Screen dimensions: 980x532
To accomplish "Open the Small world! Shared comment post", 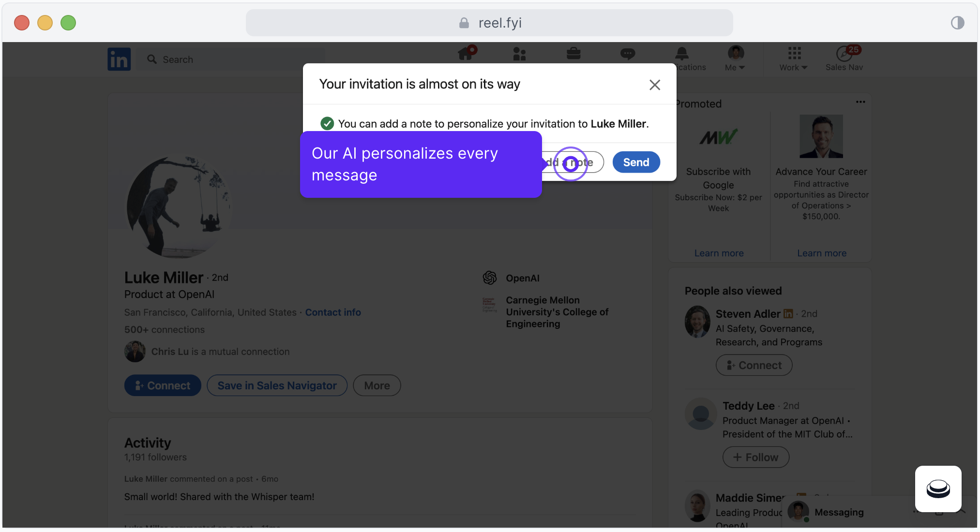I will (x=219, y=497).
